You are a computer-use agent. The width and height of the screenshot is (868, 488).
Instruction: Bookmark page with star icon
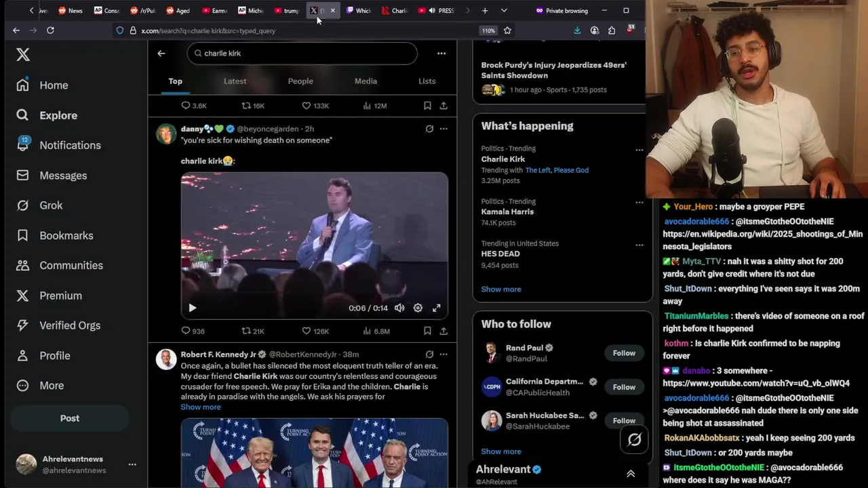pyautogui.click(x=507, y=30)
